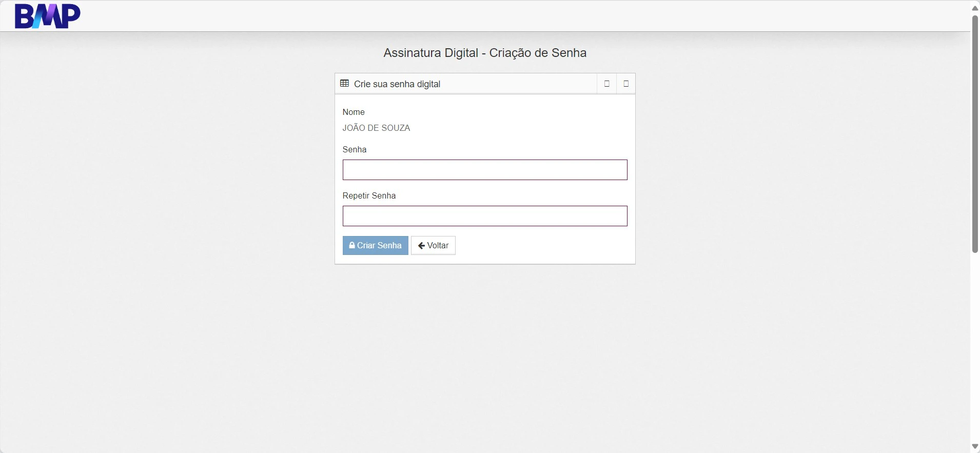Click the Nome label
The height and width of the screenshot is (453, 980).
point(354,112)
